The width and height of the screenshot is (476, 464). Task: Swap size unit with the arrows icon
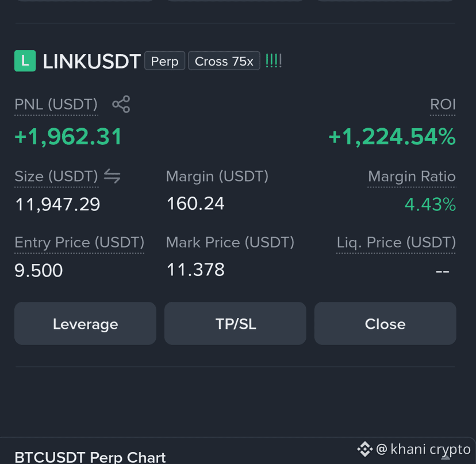click(112, 176)
